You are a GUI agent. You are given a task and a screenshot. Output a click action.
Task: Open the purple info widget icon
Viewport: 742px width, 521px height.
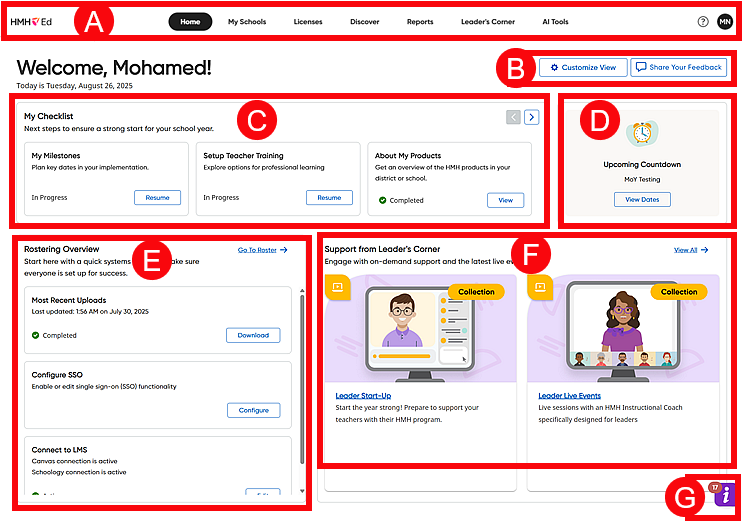point(725,495)
